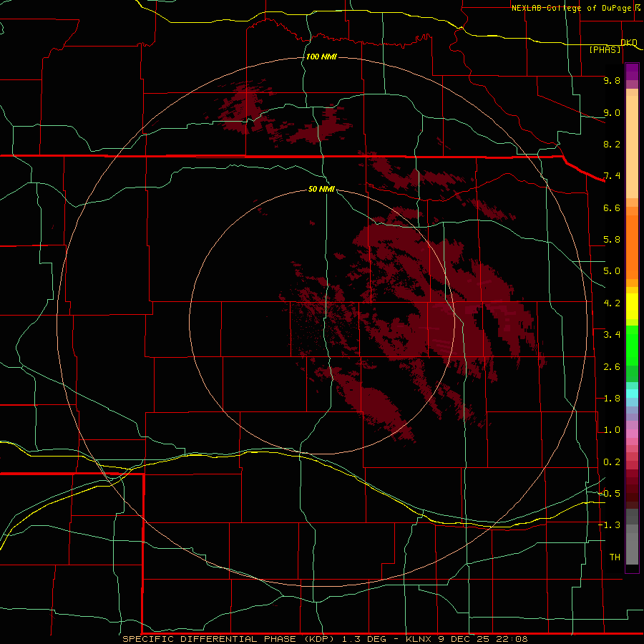Click the 9.8 value on color scale
Image resolution: width=644 pixels, height=644 pixels.
612,80
